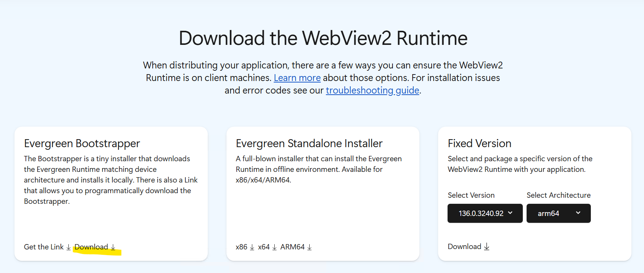The image size is (644, 273).
Task: Open the Learn more link
Action: [297, 78]
